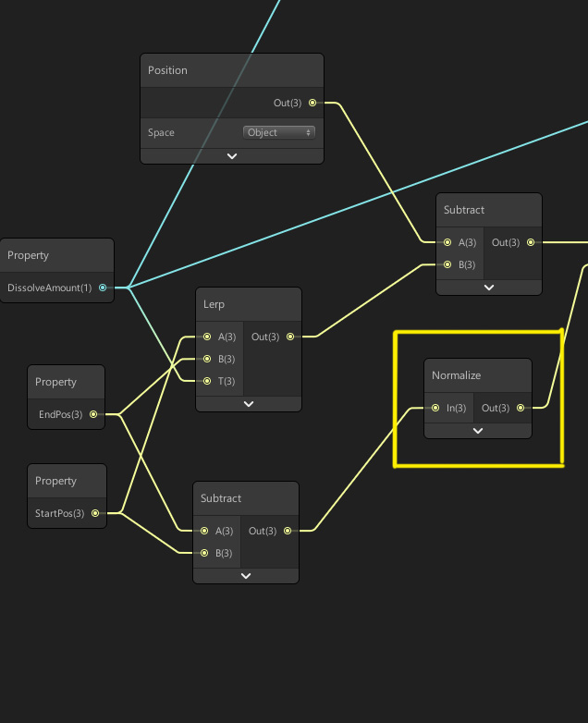The image size is (588, 723).
Task: Select the Normalize node's Out(3) port
Action: (521, 408)
